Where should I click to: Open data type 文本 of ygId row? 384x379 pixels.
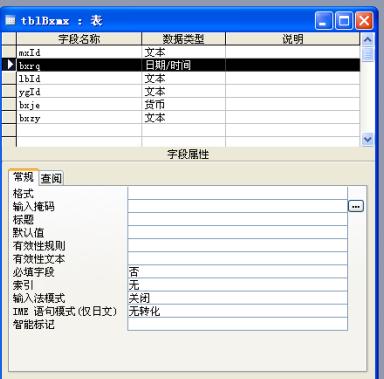pyautogui.click(x=183, y=91)
